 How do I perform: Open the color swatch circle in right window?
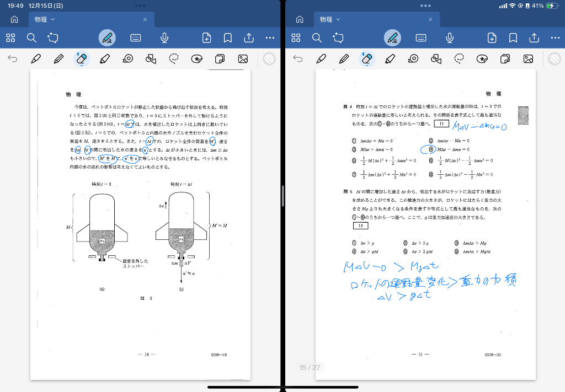click(x=555, y=59)
